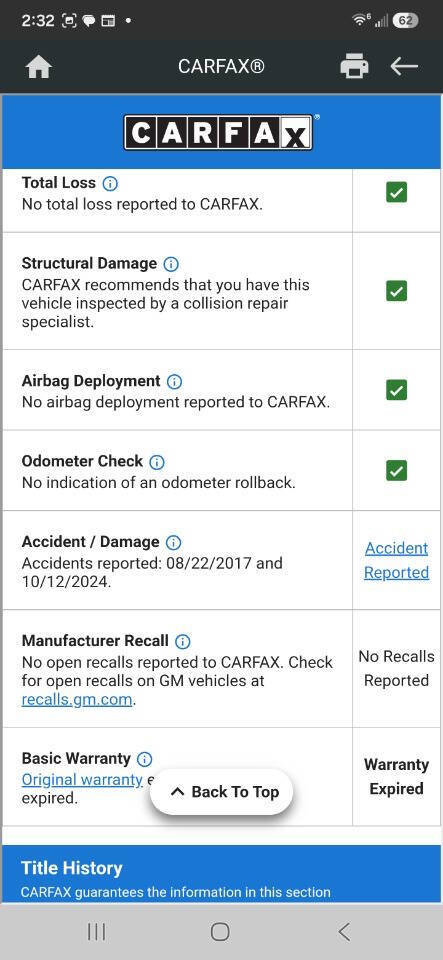Open info icon beside Structural Damage
The height and width of the screenshot is (960, 443).
click(171, 264)
